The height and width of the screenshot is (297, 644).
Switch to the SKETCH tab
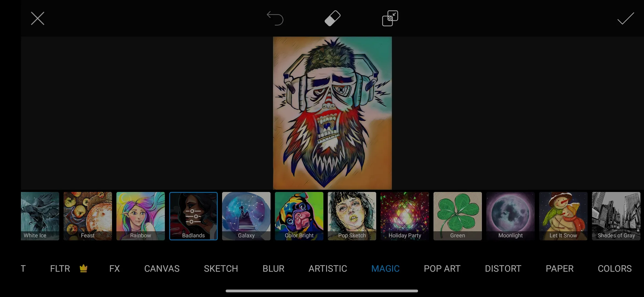point(221,268)
